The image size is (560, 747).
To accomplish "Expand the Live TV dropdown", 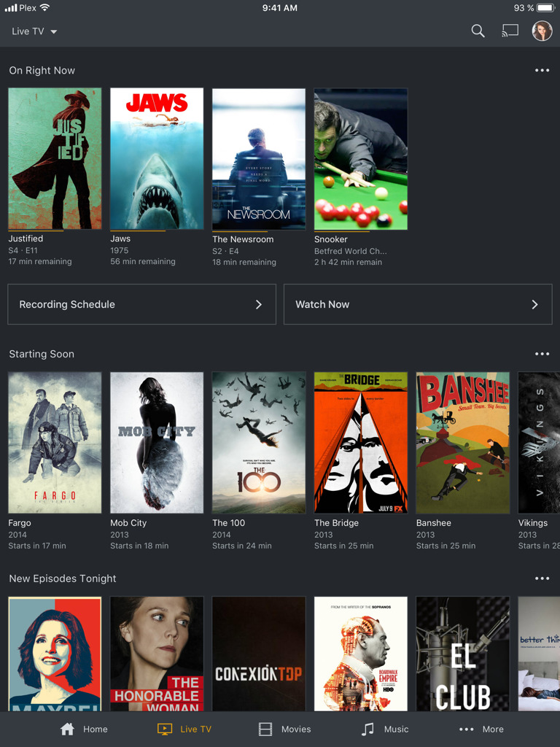I will coord(34,31).
